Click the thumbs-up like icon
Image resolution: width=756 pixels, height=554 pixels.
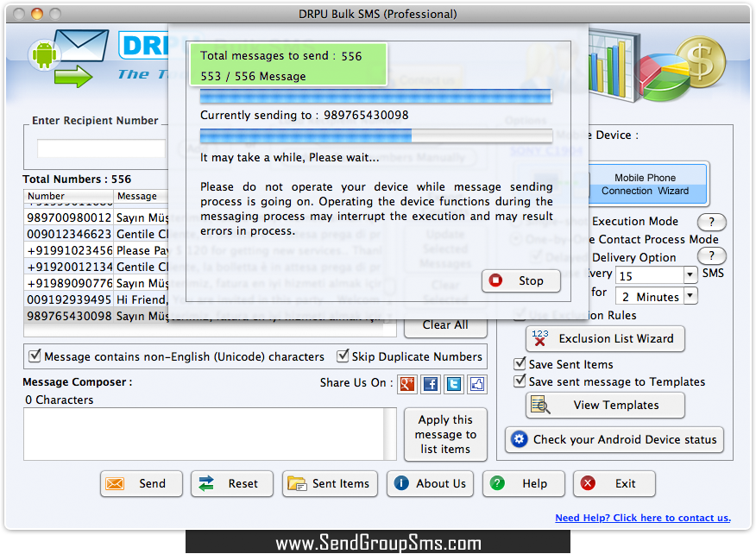(x=477, y=384)
